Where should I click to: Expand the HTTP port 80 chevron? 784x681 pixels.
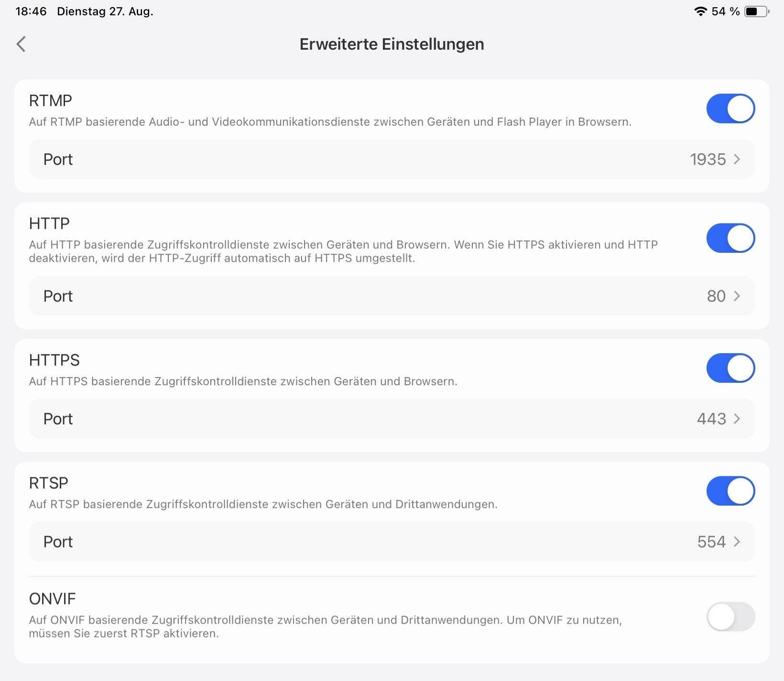tap(737, 296)
